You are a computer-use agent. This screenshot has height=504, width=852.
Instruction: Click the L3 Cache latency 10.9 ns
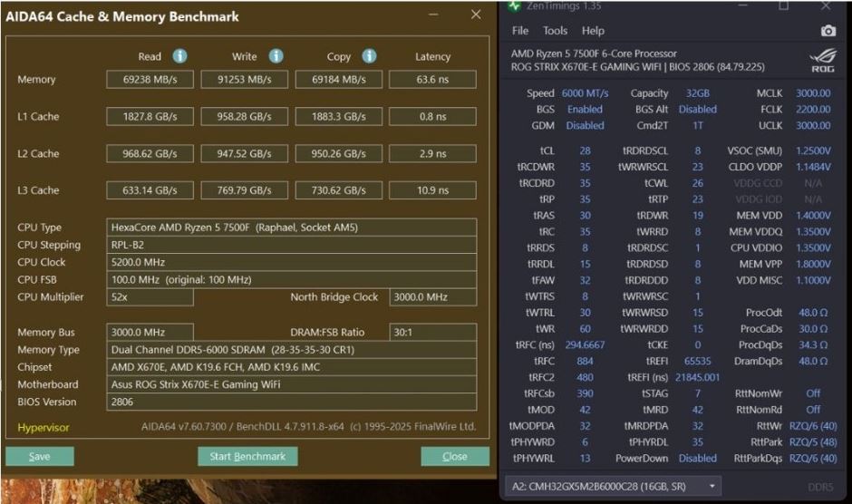433,190
